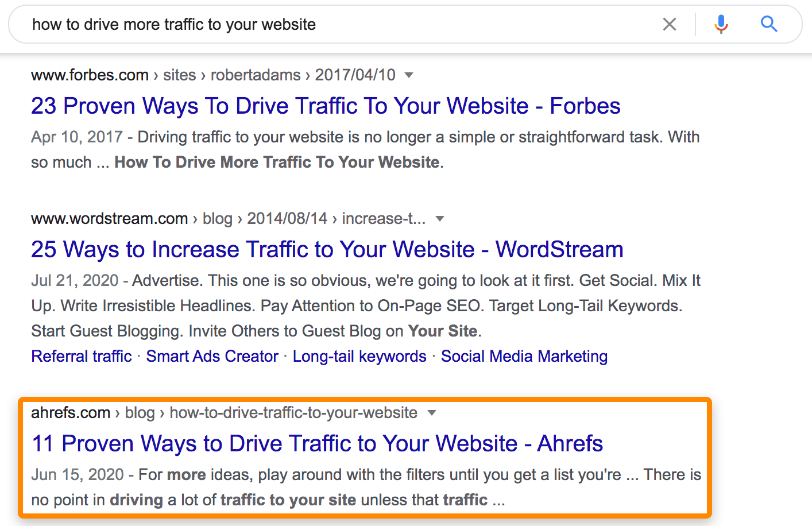Open the dropdown arrow on the Ahrefs result
This screenshot has height=526, width=812.
pos(432,413)
